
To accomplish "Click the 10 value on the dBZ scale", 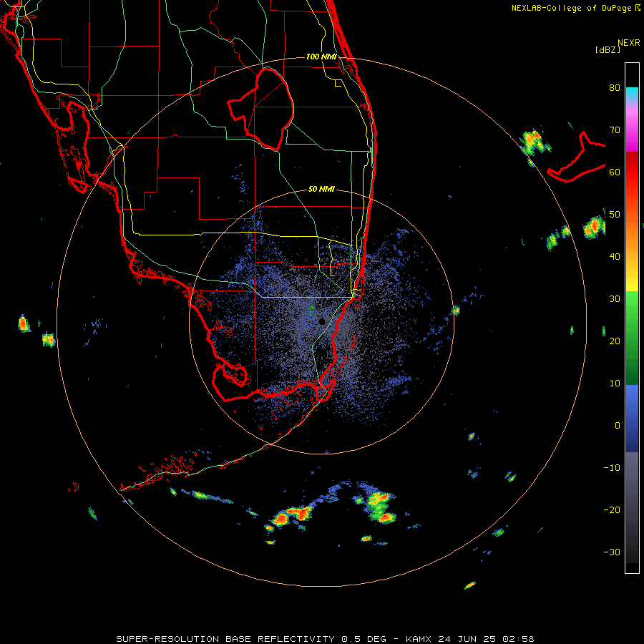I will coord(615,384).
